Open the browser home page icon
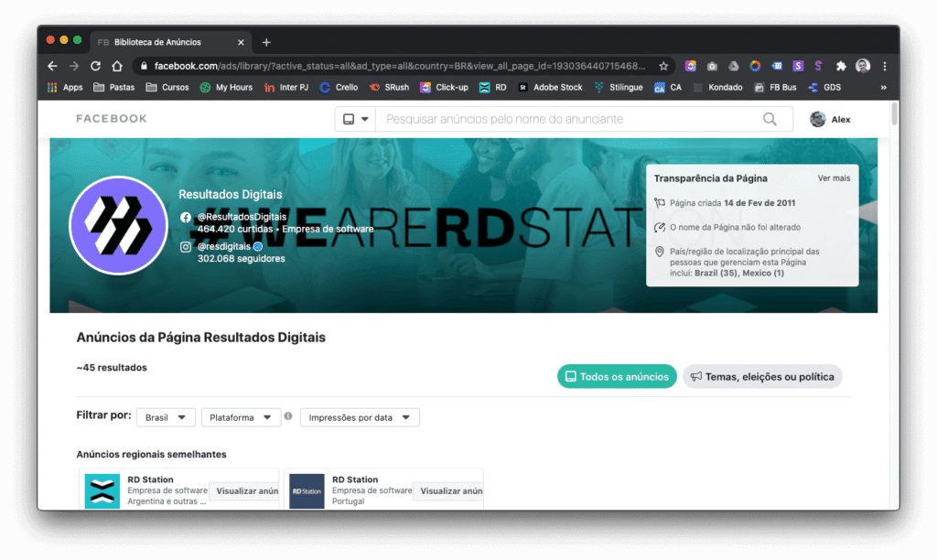Viewport: 937px width, 560px height. tap(117, 66)
